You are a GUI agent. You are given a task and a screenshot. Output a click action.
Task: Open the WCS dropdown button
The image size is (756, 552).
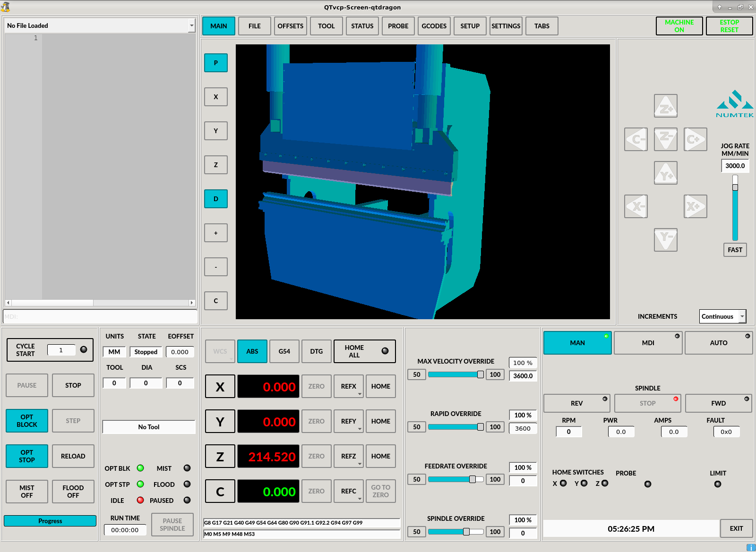220,351
